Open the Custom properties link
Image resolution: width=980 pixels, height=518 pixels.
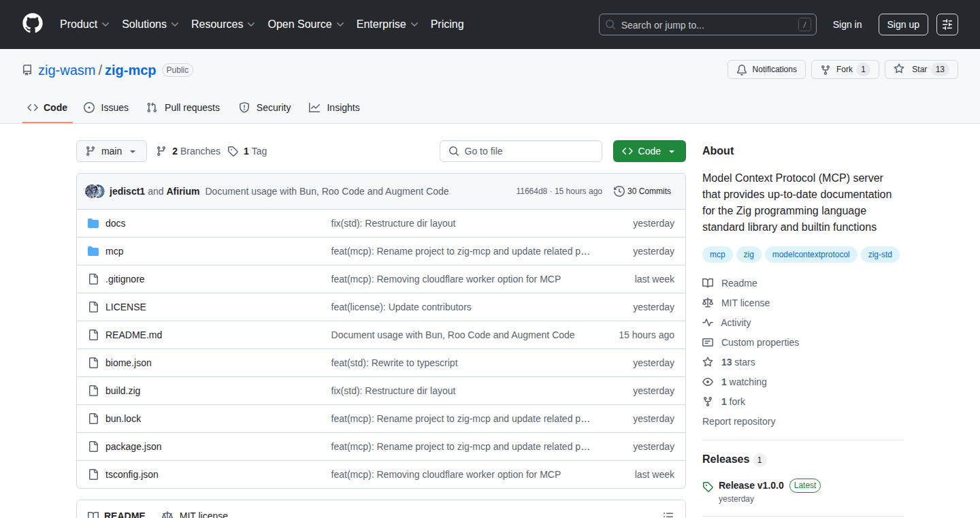pyautogui.click(x=751, y=342)
